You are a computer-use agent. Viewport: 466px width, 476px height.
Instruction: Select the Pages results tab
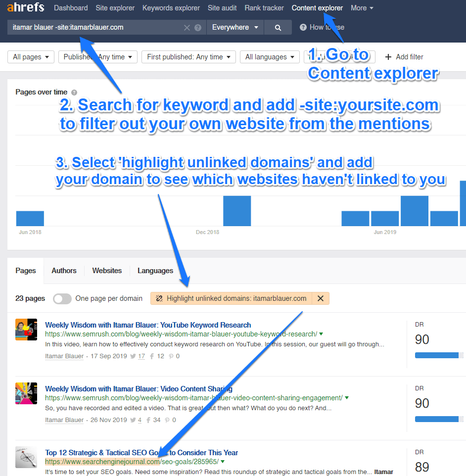point(26,271)
